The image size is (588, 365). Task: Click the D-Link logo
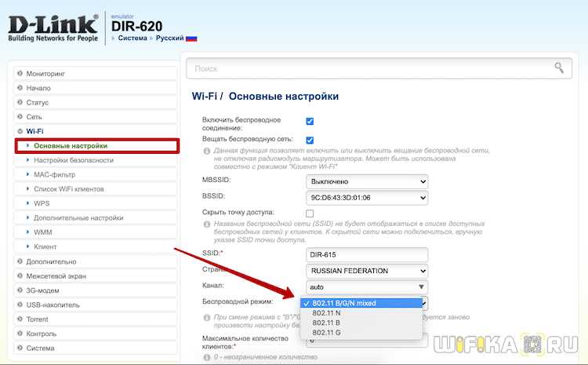coord(53,28)
